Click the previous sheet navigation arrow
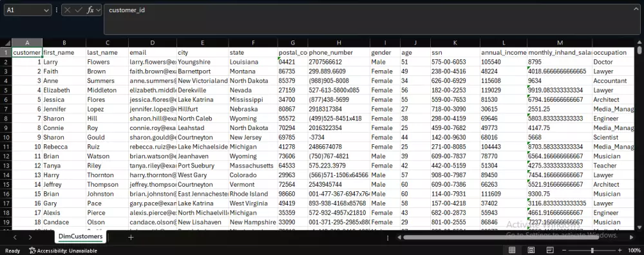This screenshot has width=644, height=255. [x=15, y=237]
